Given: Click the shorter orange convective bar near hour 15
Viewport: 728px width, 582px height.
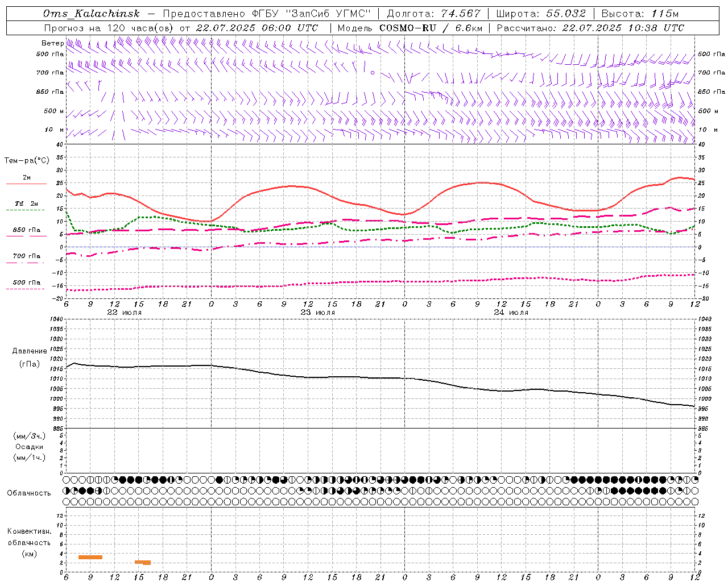Looking at the screenshot, I should coord(143,562).
